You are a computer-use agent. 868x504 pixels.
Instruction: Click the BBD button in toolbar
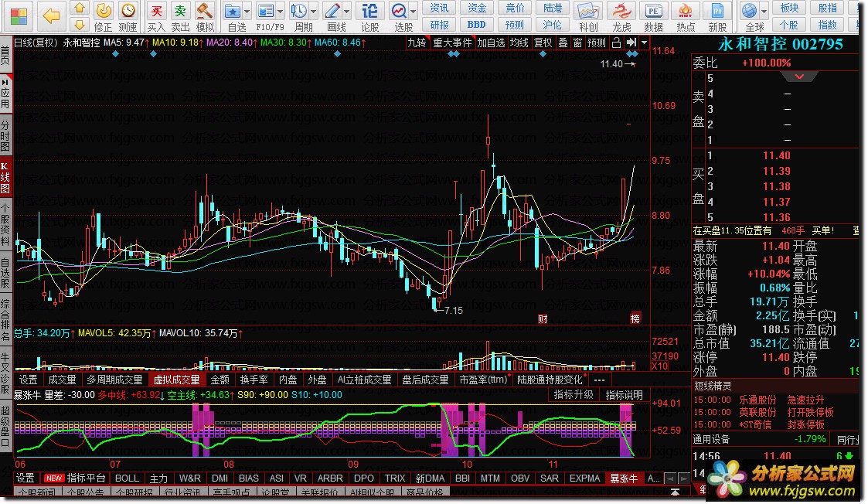pos(477,25)
